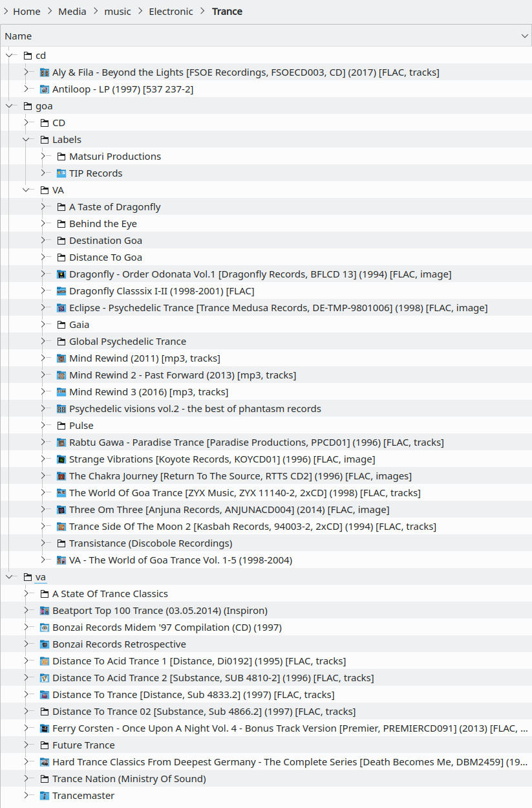Expand the Pulse folder
Screen dimensions: 532x808
coord(43,426)
